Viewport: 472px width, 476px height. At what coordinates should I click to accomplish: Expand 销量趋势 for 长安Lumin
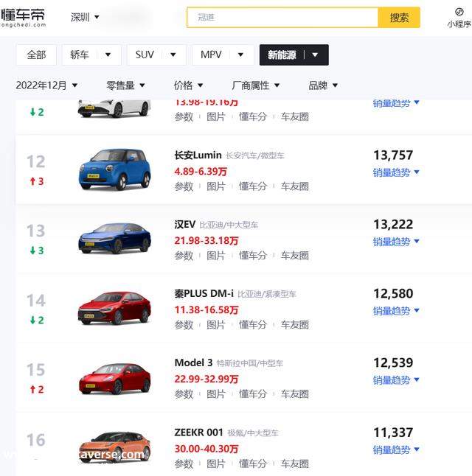396,172
